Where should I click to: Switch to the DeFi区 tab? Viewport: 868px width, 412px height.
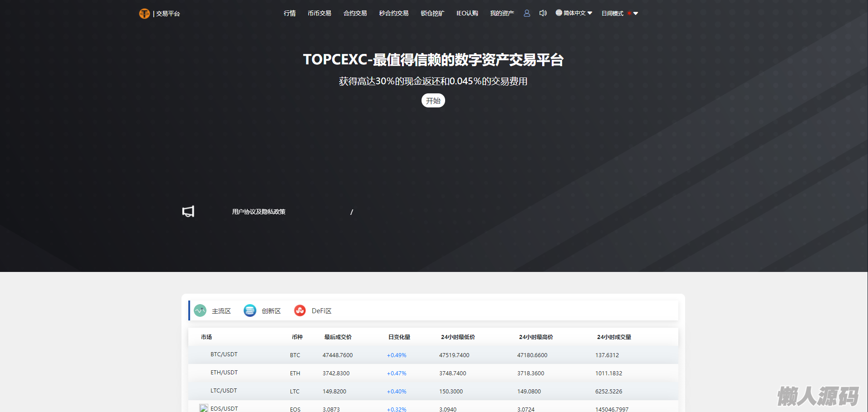pos(313,311)
